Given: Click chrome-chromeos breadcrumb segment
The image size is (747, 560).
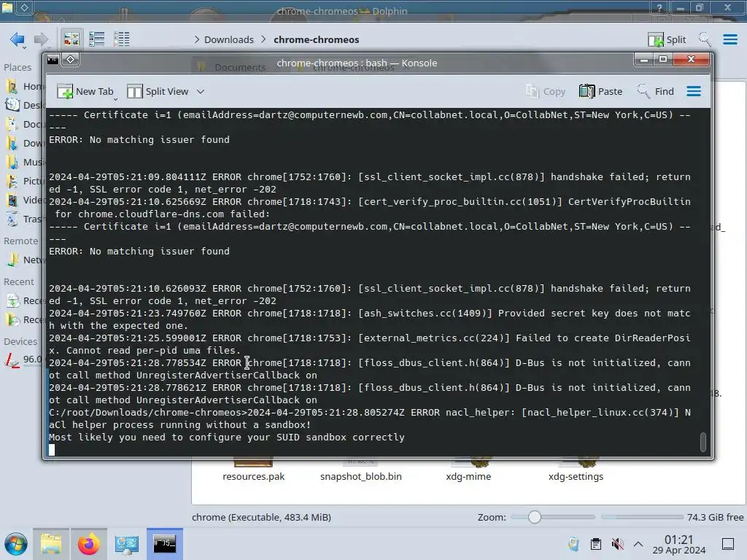Looking at the screenshot, I should click(317, 39).
